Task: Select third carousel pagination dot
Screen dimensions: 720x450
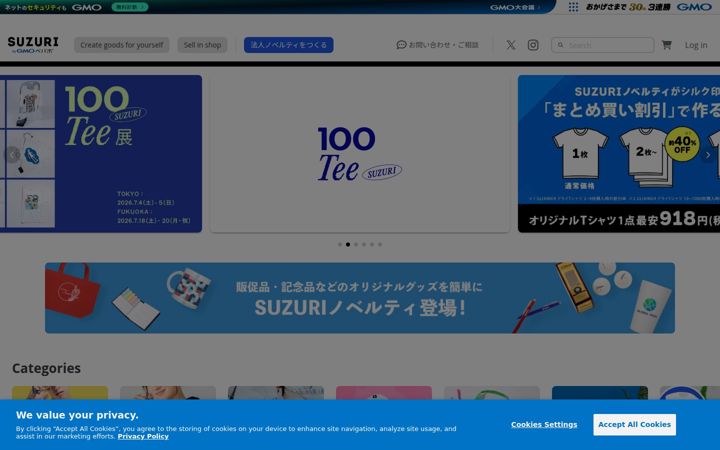Action: (356, 244)
